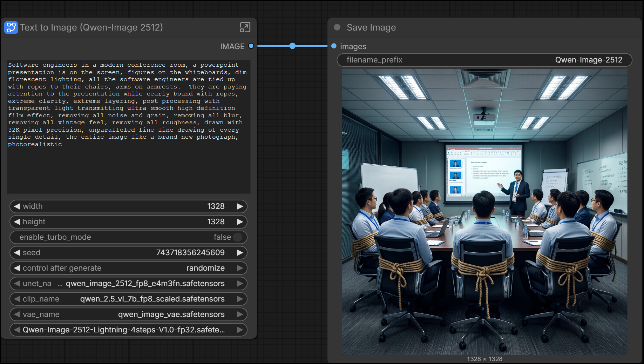
Task: Toggle enable_turbo_mode switch
Action: click(237, 237)
